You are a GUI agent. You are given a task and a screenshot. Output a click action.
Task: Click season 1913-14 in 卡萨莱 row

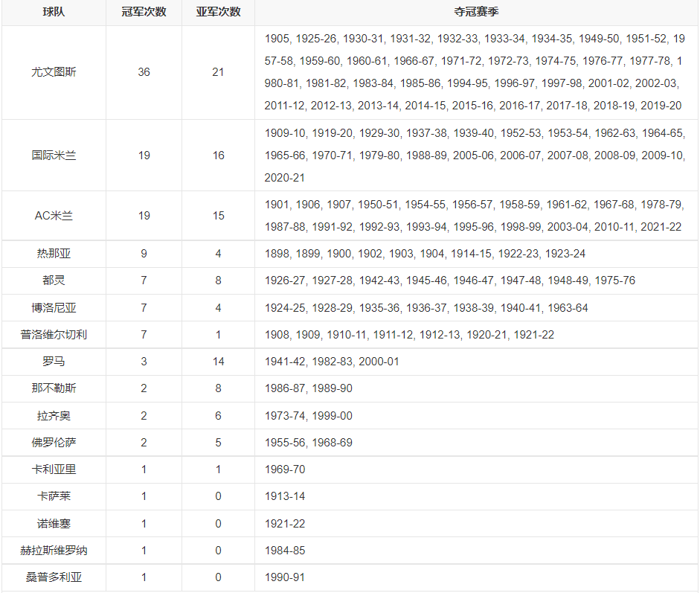click(x=285, y=496)
